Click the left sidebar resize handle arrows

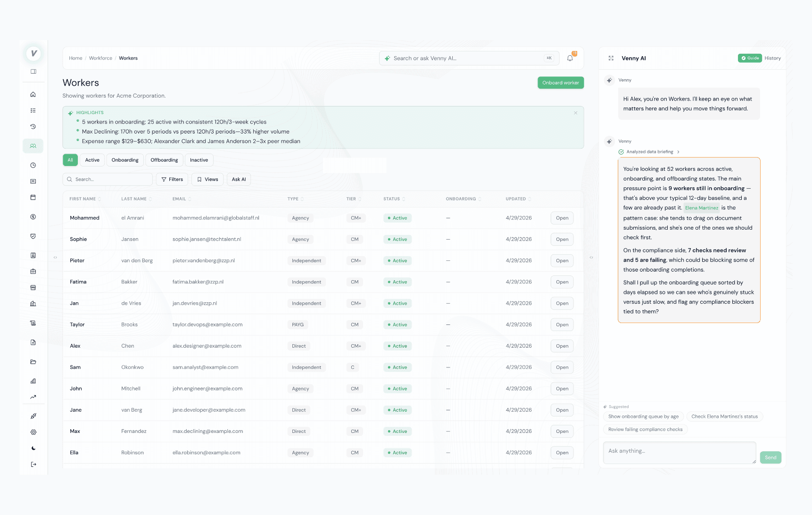[x=55, y=257]
